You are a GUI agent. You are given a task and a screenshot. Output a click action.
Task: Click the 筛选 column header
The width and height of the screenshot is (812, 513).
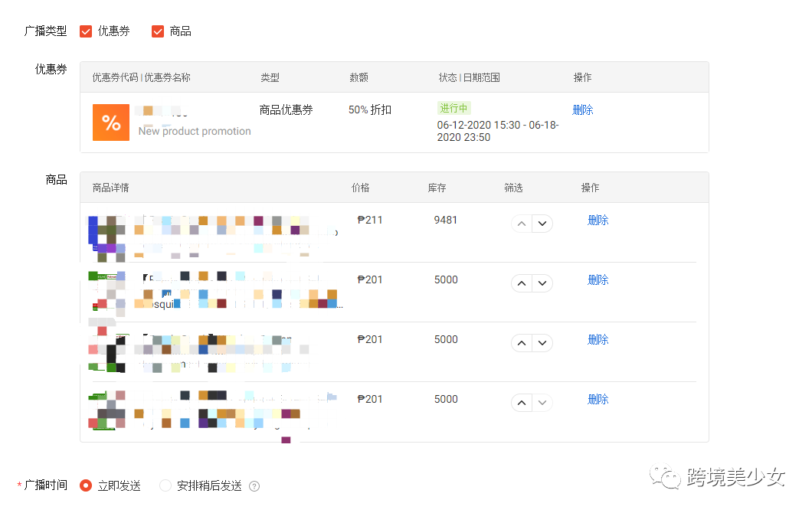click(513, 188)
